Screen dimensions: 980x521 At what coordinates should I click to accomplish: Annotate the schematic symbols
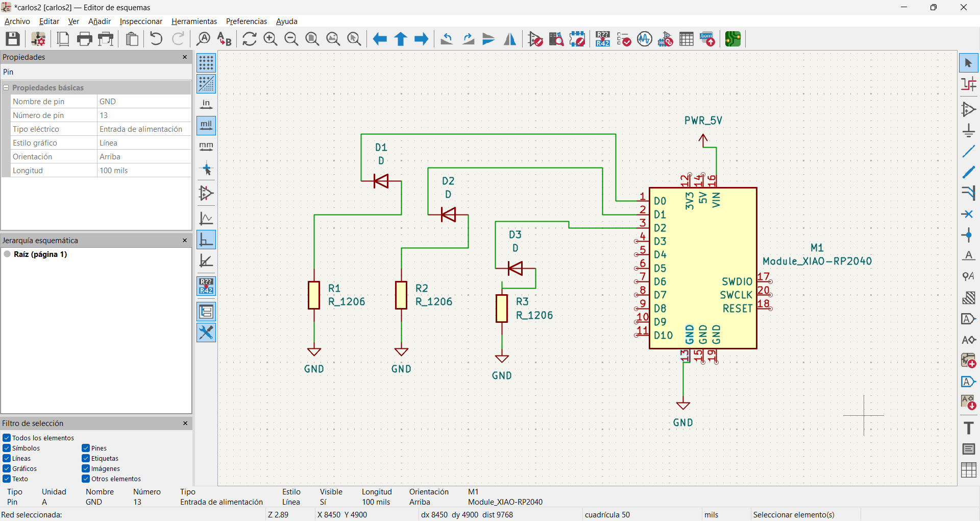602,39
